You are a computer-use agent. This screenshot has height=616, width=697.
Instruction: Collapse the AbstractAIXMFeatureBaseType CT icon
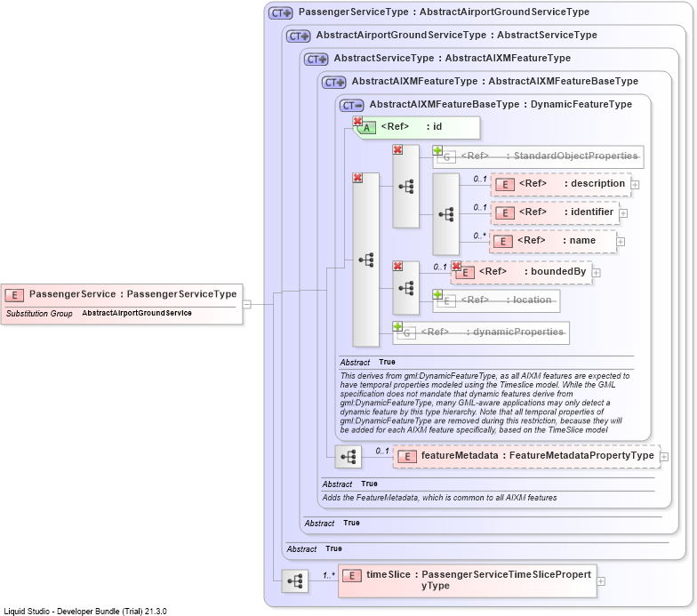click(352, 105)
